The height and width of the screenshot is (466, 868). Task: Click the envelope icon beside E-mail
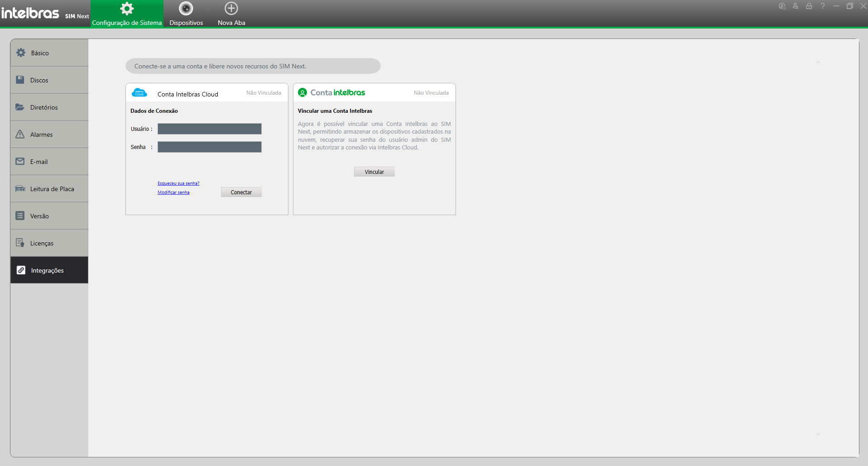click(20, 161)
